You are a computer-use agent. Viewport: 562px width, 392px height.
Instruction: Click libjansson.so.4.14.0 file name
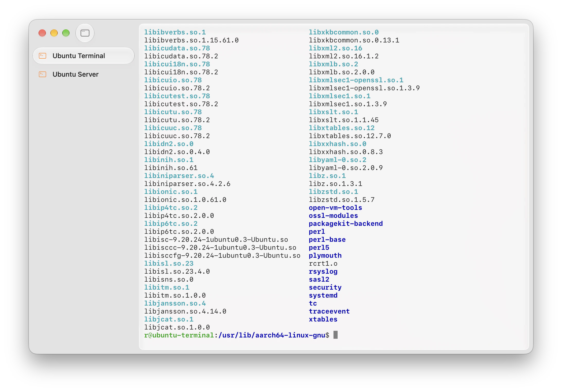pos(185,311)
